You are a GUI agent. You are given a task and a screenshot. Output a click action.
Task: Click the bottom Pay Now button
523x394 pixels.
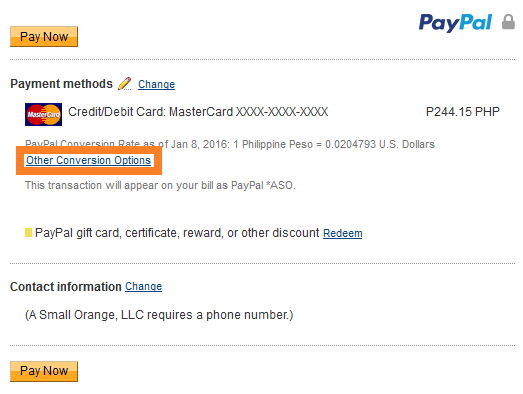44,371
